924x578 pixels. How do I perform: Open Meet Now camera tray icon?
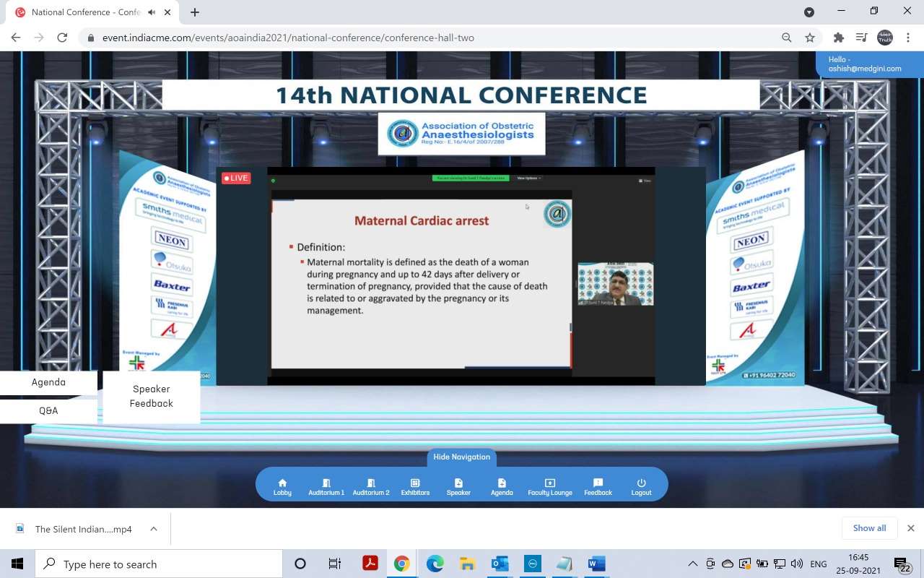click(710, 564)
